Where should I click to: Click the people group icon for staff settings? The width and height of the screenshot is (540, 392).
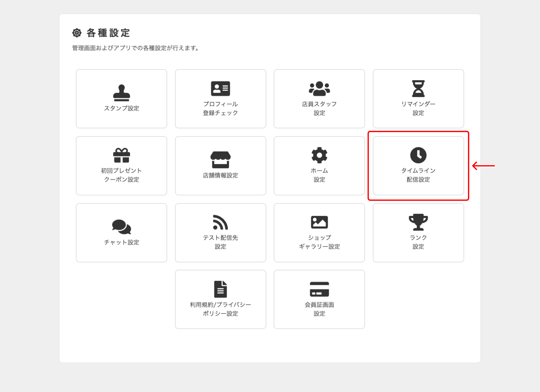click(x=319, y=89)
